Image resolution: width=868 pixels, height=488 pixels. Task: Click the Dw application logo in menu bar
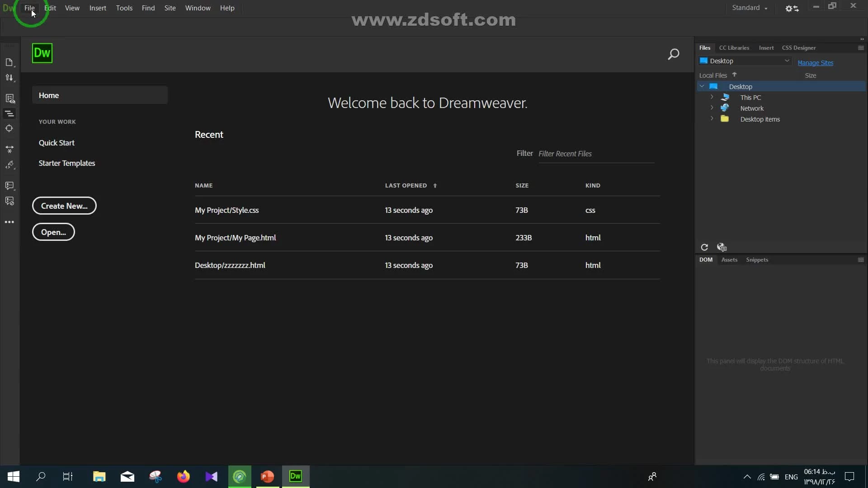pyautogui.click(x=8, y=8)
